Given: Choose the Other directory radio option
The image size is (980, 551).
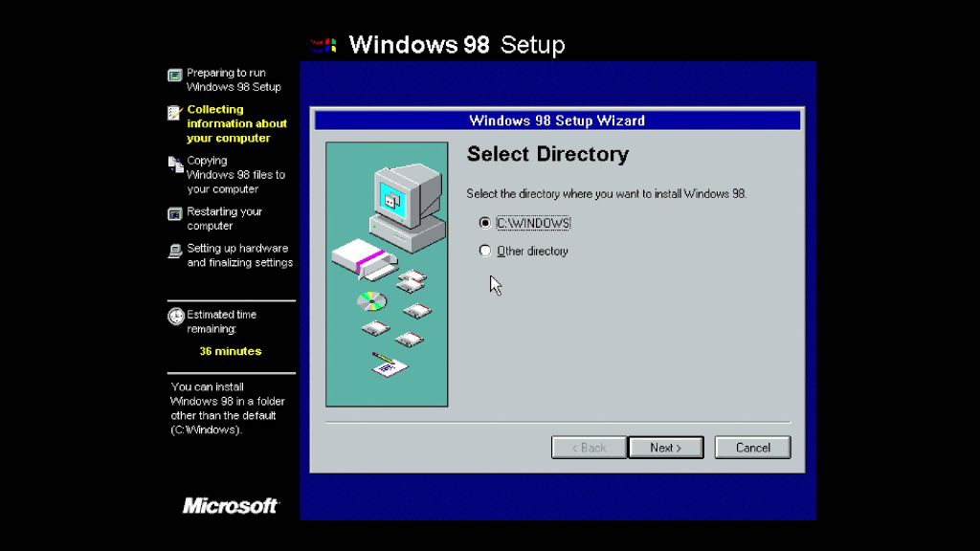Looking at the screenshot, I should (485, 252).
